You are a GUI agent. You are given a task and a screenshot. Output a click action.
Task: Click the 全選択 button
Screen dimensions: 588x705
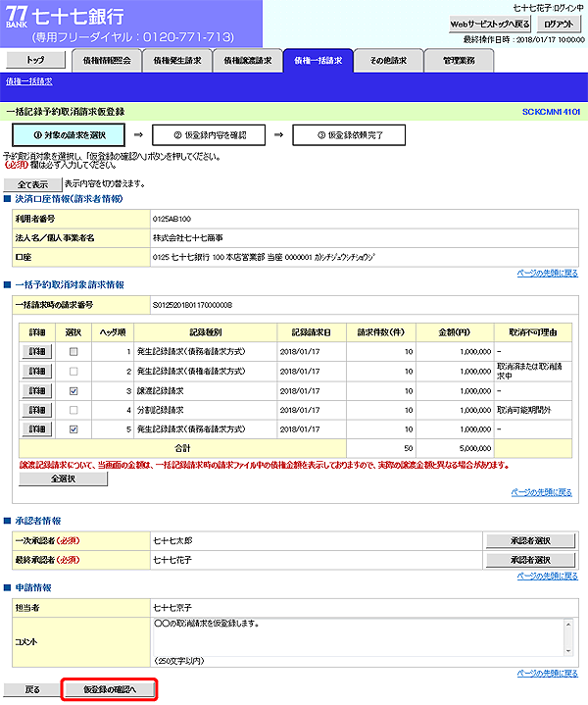[64, 479]
